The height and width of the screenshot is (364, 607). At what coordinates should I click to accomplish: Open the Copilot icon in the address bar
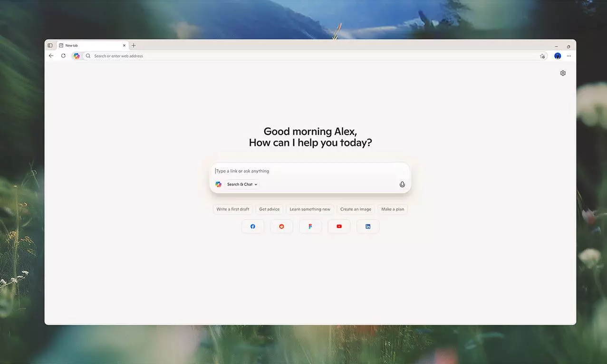pos(77,56)
